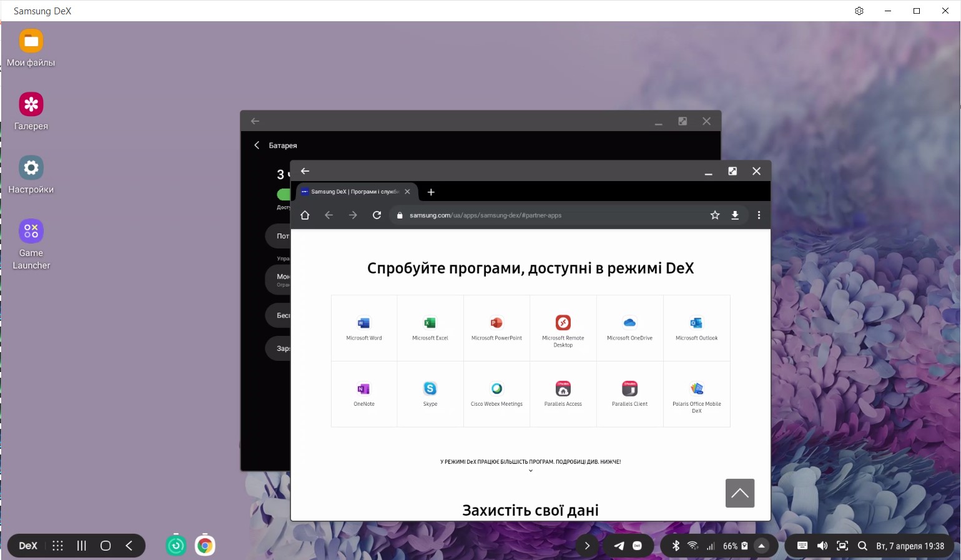Open the Microsoft PowerPoint tile
Image resolution: width=961 pixels, height=560 pixels.
(496, 328)
